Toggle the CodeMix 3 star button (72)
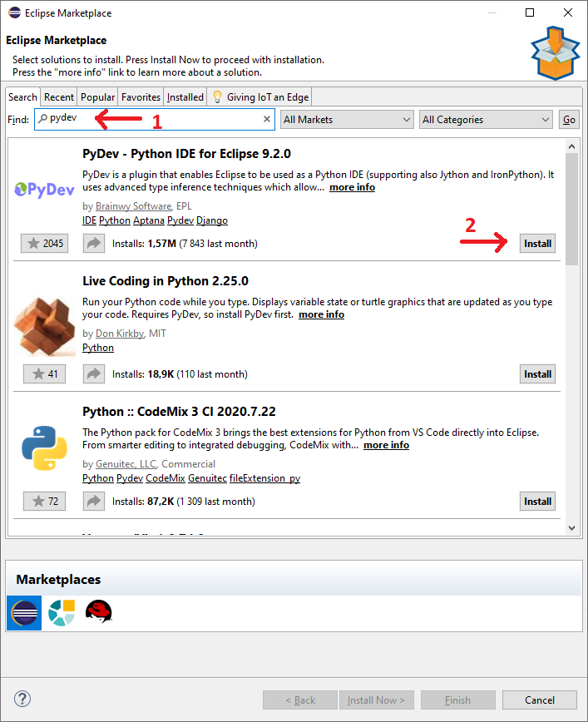 pos(44,502)
